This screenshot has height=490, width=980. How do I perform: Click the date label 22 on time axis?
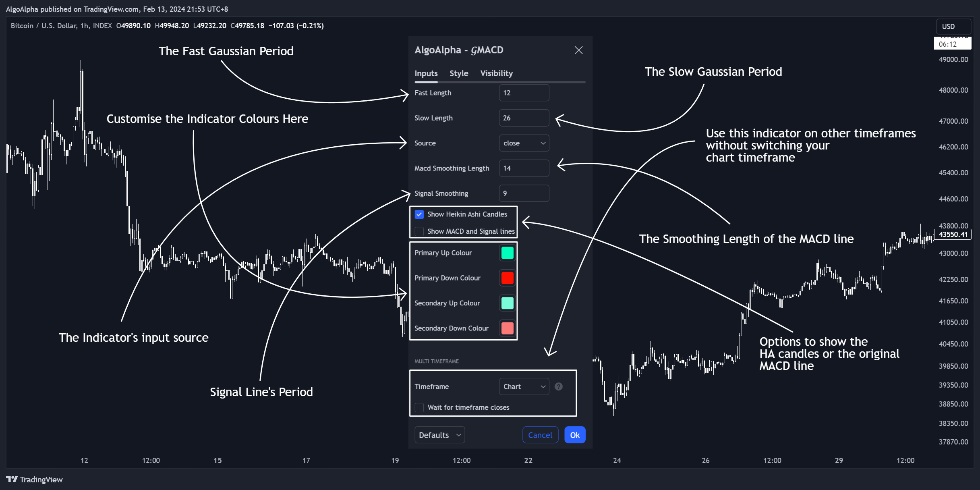point(528,460)
